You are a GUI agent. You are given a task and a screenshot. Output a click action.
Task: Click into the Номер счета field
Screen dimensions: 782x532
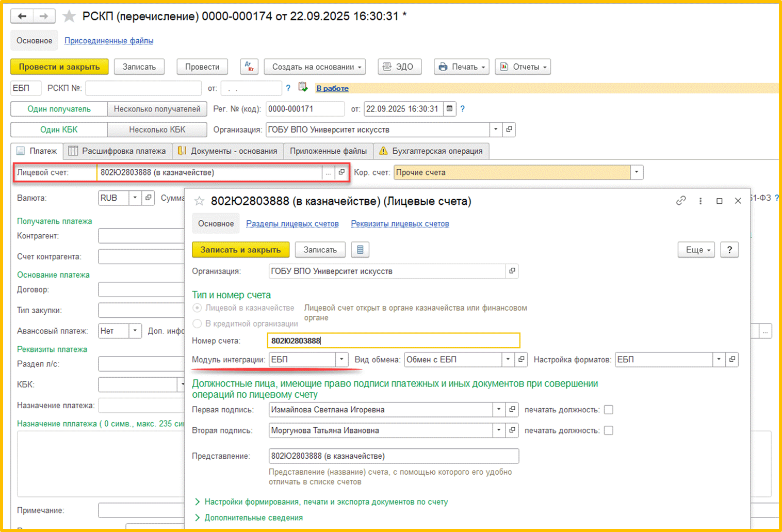pos(394,341)
